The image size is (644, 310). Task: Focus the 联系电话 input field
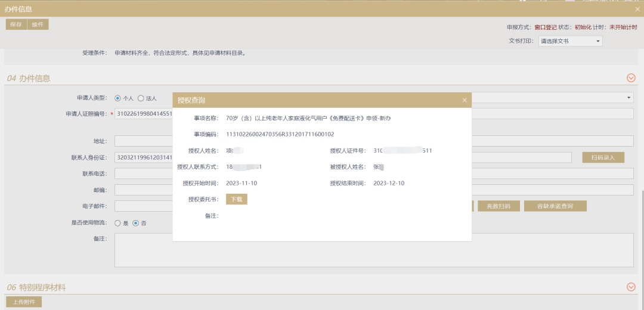coord(143,173)
